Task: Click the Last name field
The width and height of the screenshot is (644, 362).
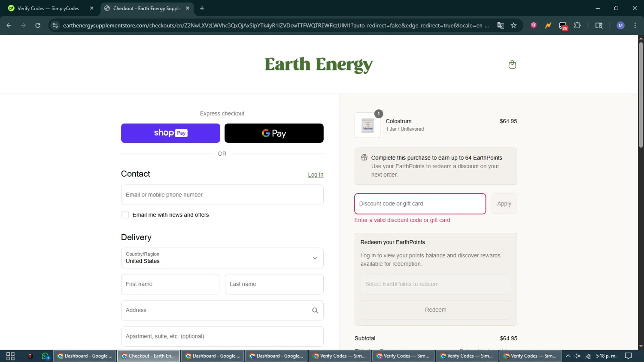Action: coord(274,284)
